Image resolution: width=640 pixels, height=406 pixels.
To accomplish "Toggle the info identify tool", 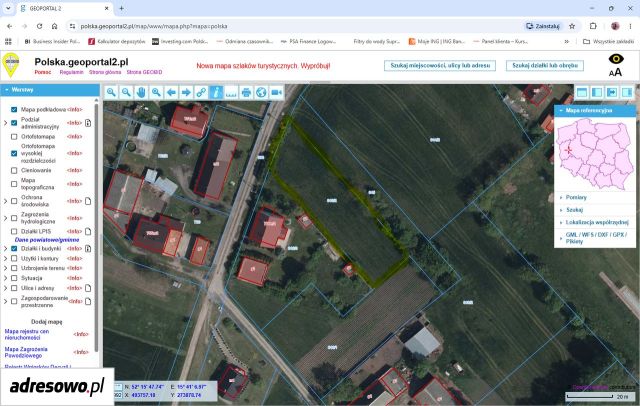I will 216,92.
